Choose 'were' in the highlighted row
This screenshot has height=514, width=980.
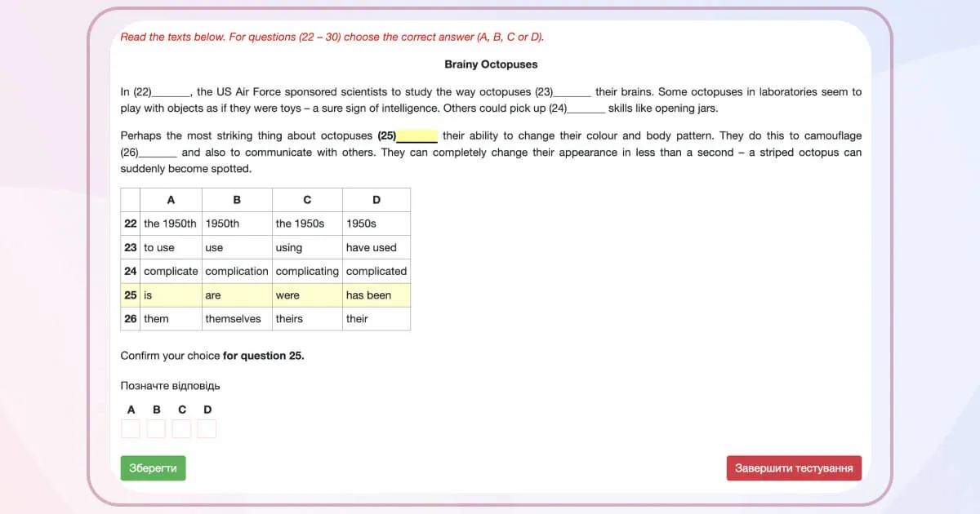(x=287, y=295)
